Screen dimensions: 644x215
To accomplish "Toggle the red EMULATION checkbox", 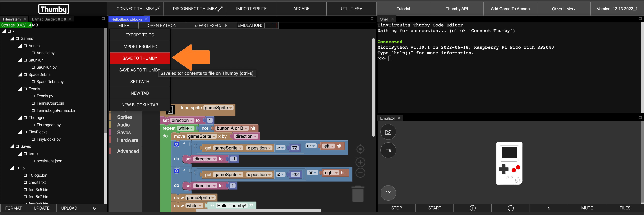I will 274,25.
